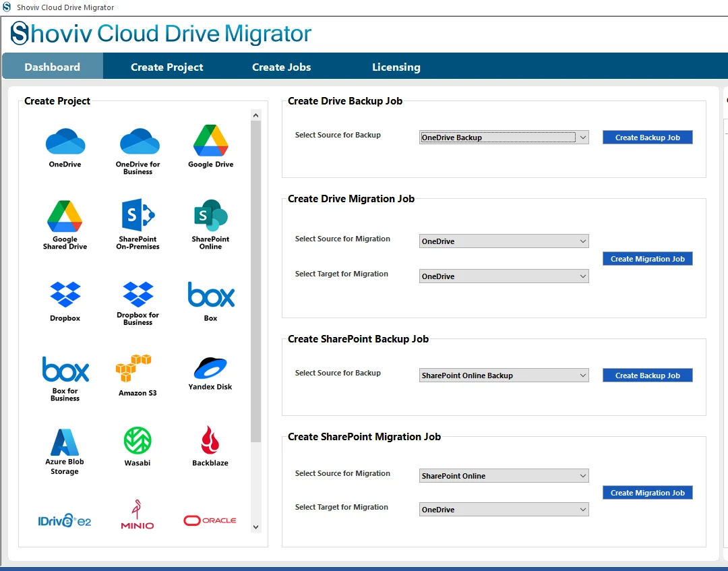Expand SharePoint Online Backup dropdown

point(504,375)
